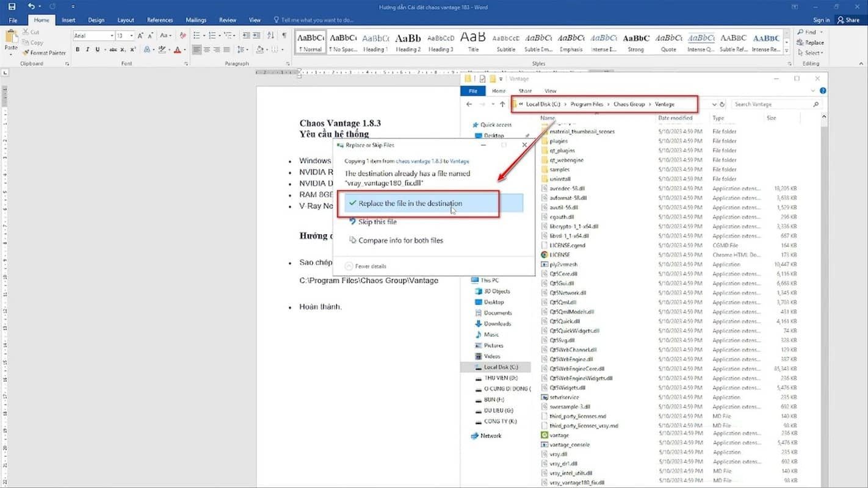Click the red font color button in Word
The width and height of the screenshot is (868, 488).
pyautogui.click(x=178, y=49)
